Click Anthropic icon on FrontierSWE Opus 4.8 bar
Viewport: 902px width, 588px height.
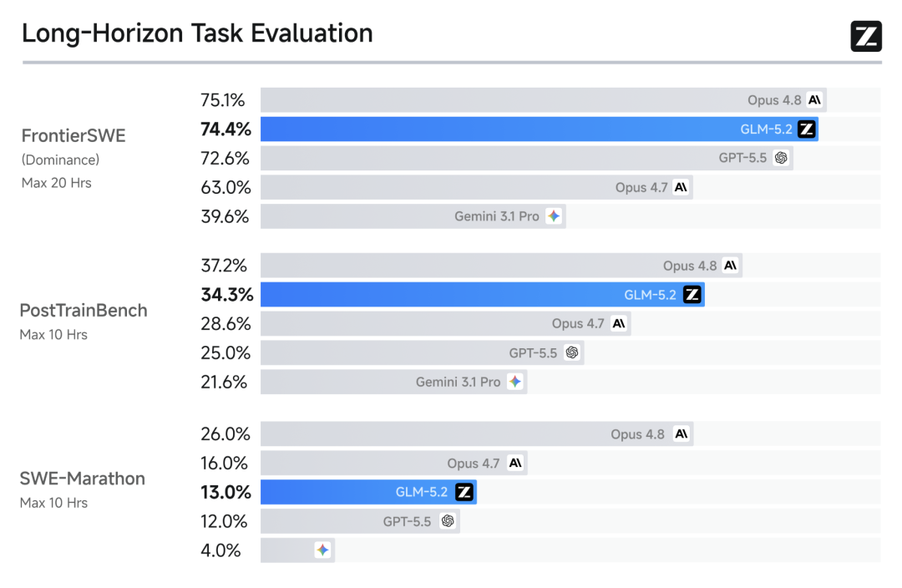(x=814, y=100)
